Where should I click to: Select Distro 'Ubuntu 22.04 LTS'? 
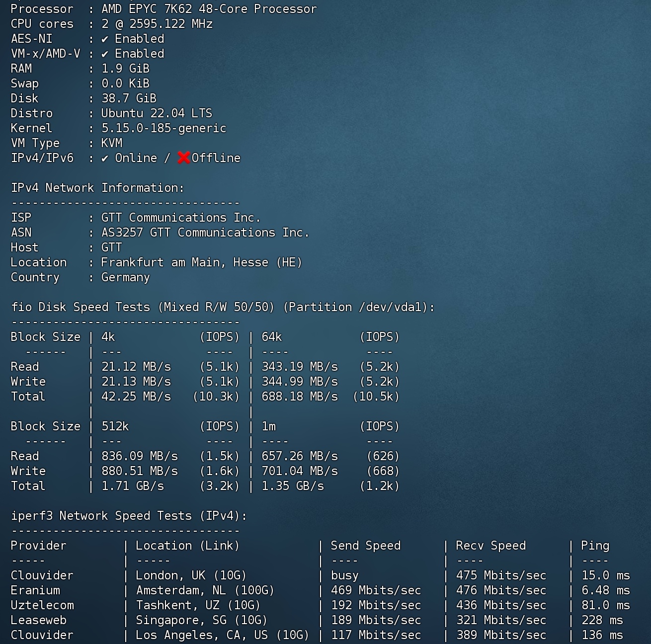coord(157,113)
